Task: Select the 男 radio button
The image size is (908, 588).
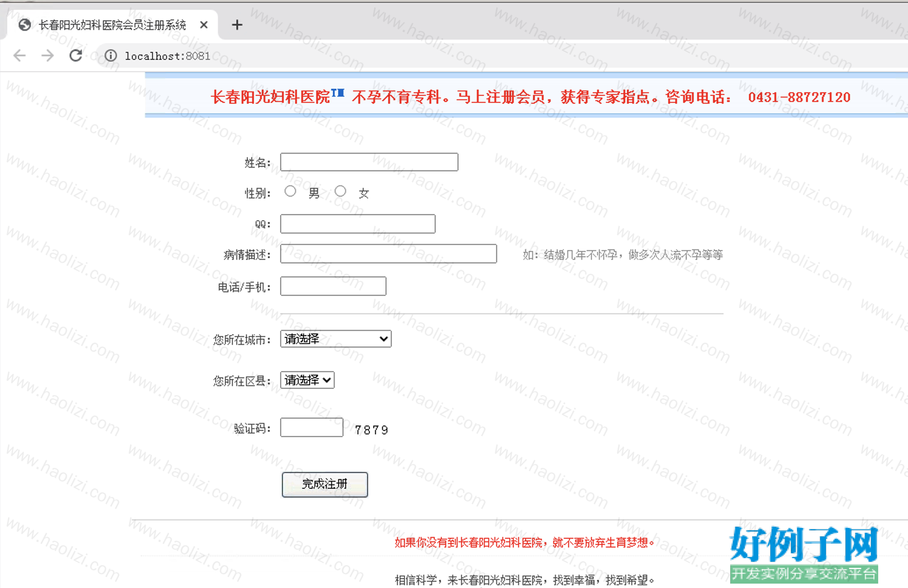Action: pos(290,191)
